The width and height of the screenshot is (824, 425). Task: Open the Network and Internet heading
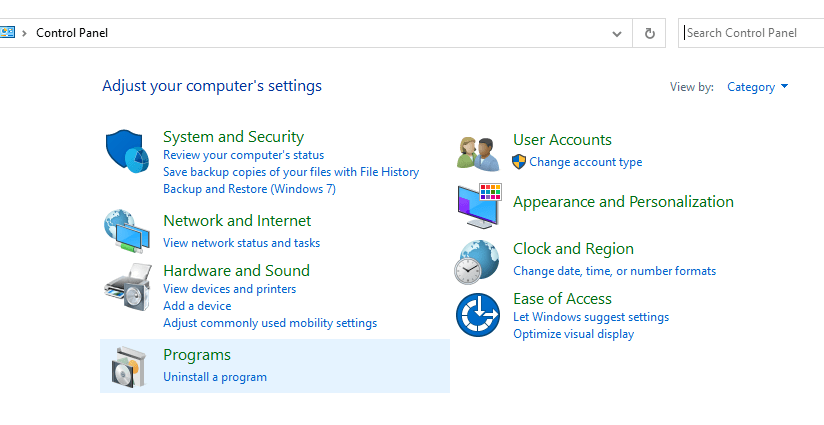click(237, 221)
